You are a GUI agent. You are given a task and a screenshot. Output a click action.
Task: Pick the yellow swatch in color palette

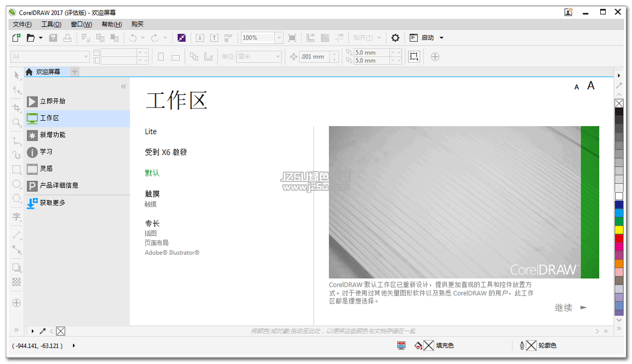point(619,230)
